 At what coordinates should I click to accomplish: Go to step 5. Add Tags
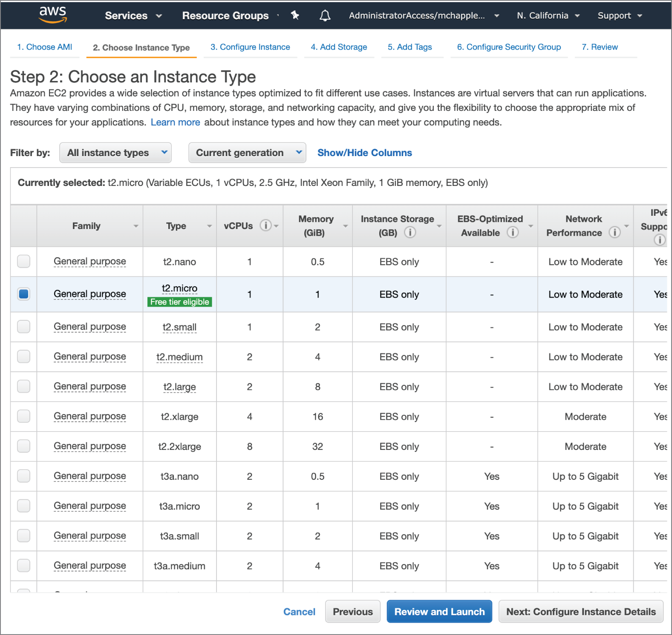tap(410, 47)
